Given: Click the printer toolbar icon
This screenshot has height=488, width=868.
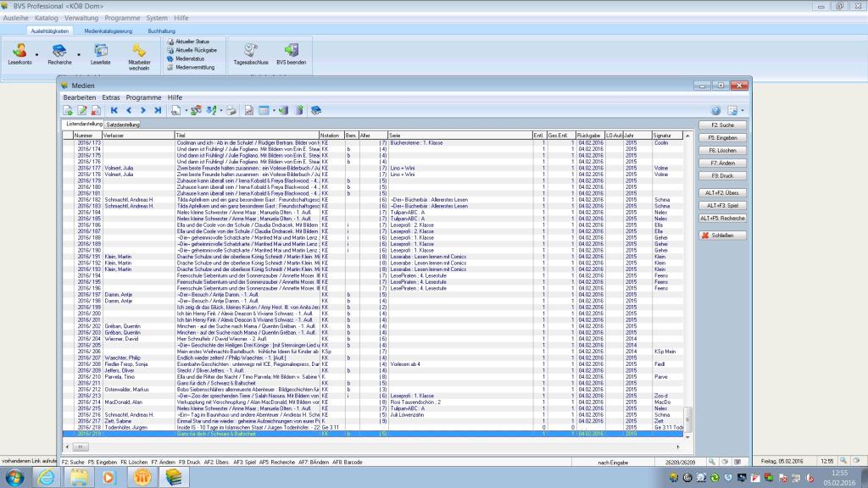Looking at the screenshot, I should pos(231,111).
